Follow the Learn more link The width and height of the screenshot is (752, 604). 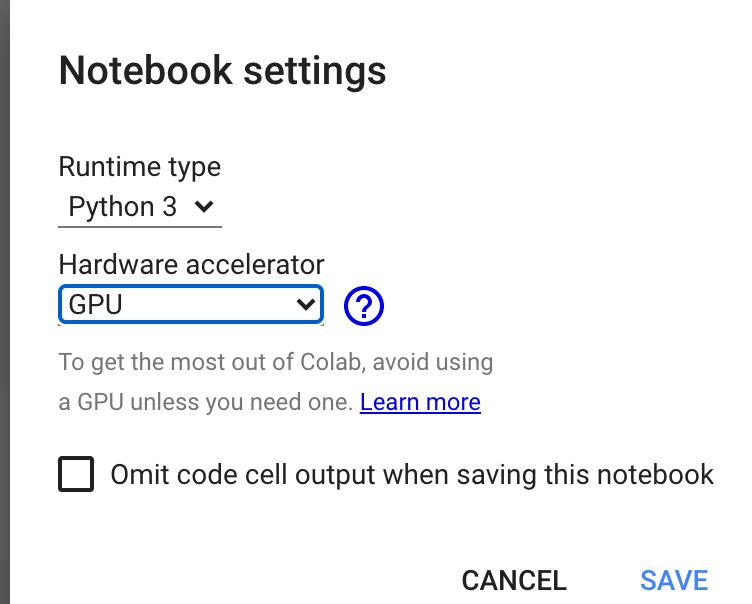420,402
